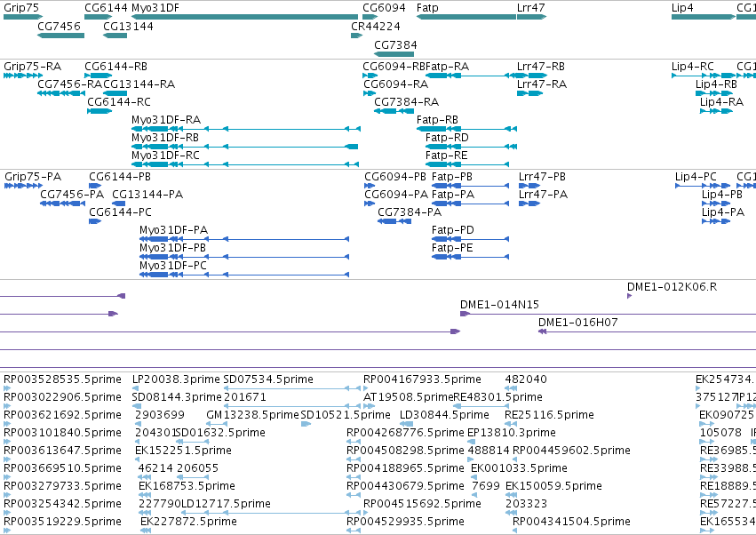Select the CR44224 gene label

[x=376, y=26]
